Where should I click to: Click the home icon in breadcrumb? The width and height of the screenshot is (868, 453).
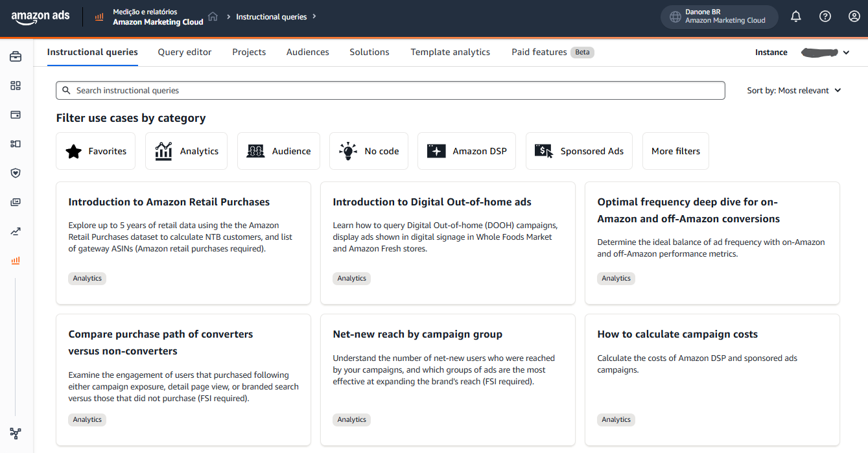[213, 16]
